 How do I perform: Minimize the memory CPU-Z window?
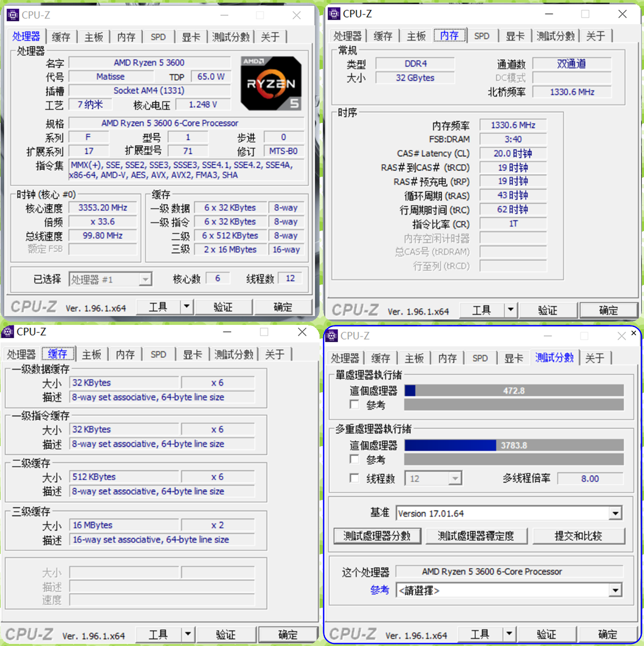(x=549, y=13)
